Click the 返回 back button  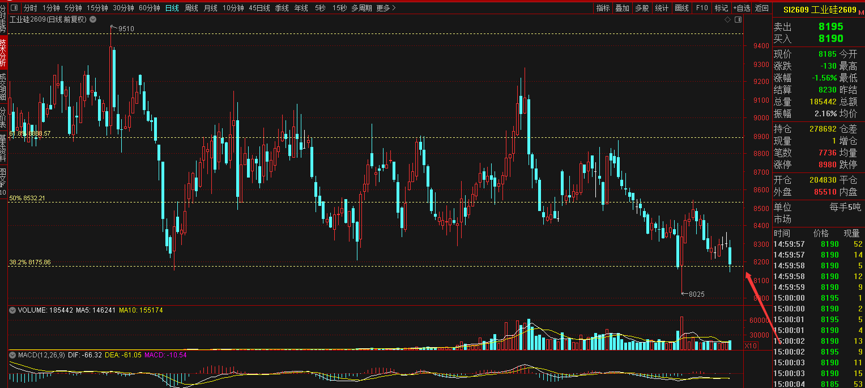[762, 8]
